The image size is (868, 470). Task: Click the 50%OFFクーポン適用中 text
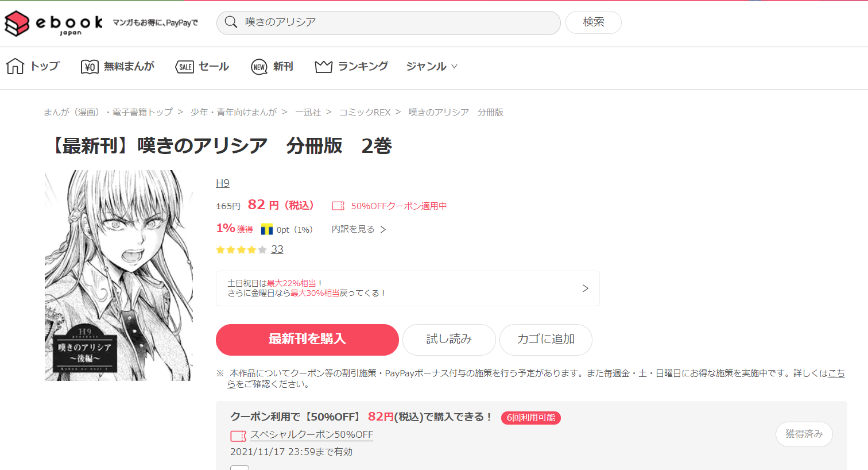(399, 206)
